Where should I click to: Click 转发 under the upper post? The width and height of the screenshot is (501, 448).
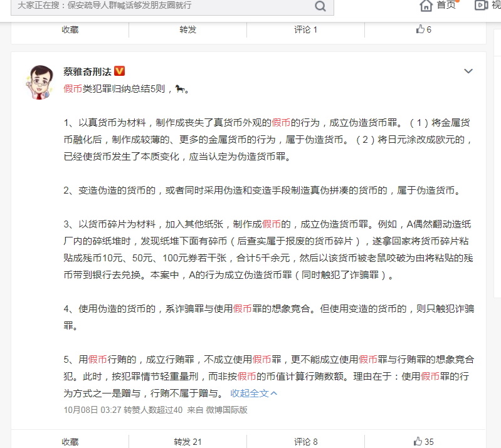click(x=187, y=29)
